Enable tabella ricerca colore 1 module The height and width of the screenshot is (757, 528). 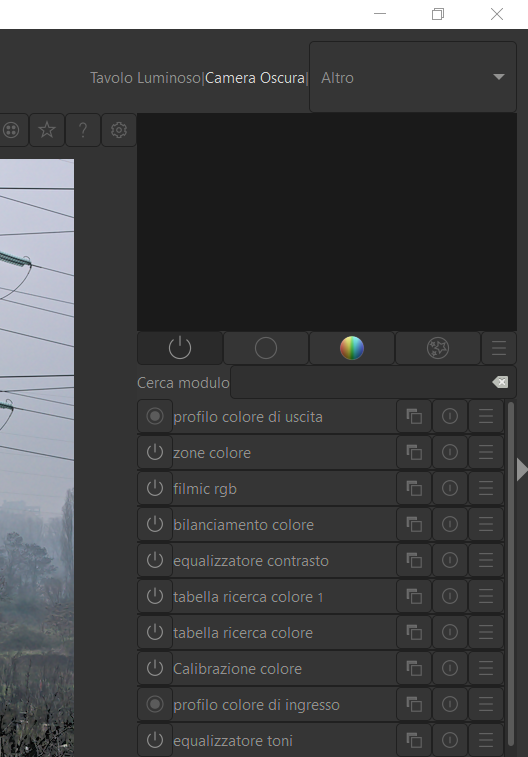(155, 596)
